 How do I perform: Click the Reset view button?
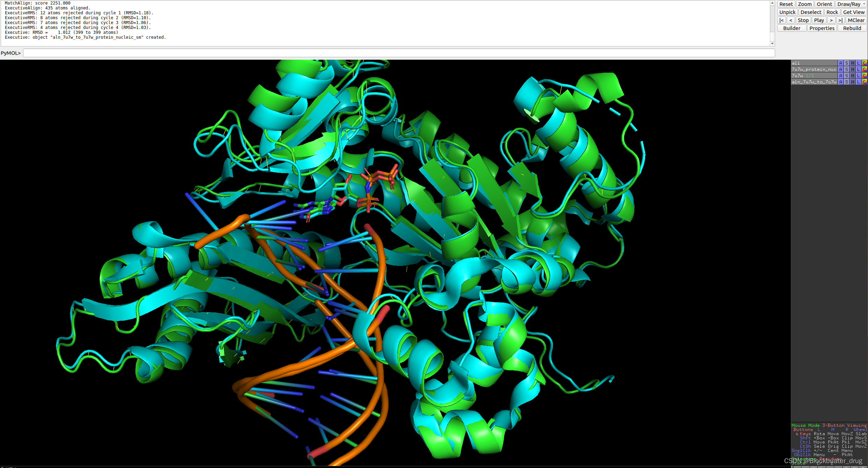[786, 4]
